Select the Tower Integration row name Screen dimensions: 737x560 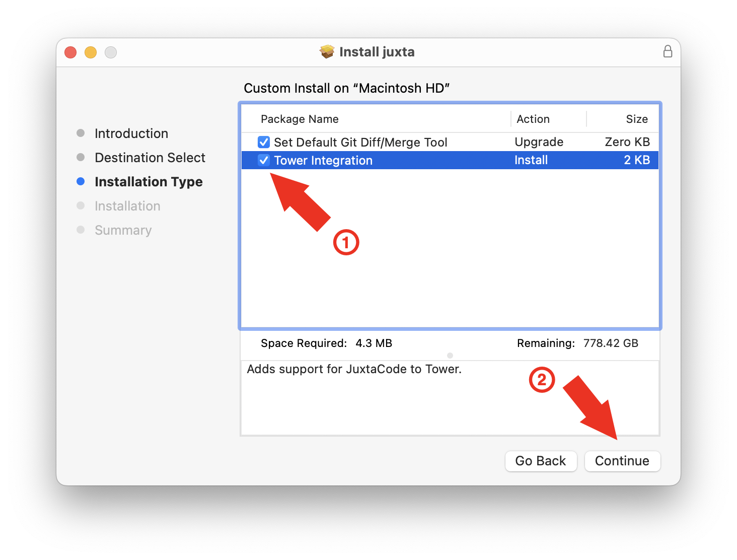[x=323, y=160]
